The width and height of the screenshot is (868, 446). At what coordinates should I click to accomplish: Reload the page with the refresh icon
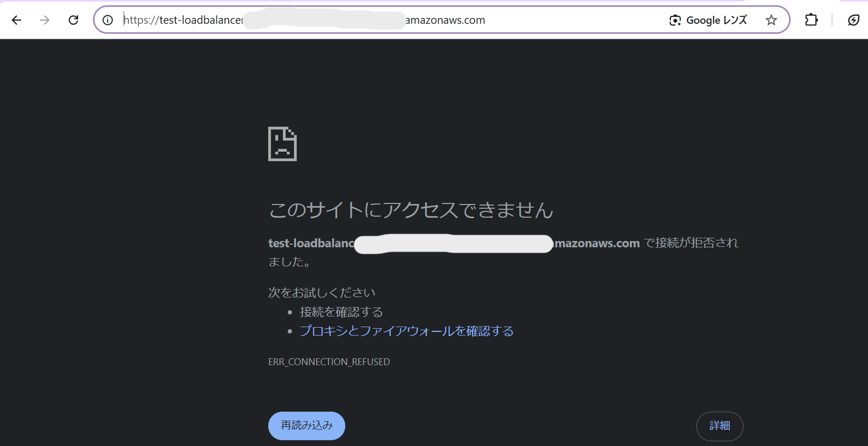click(73, 20)
